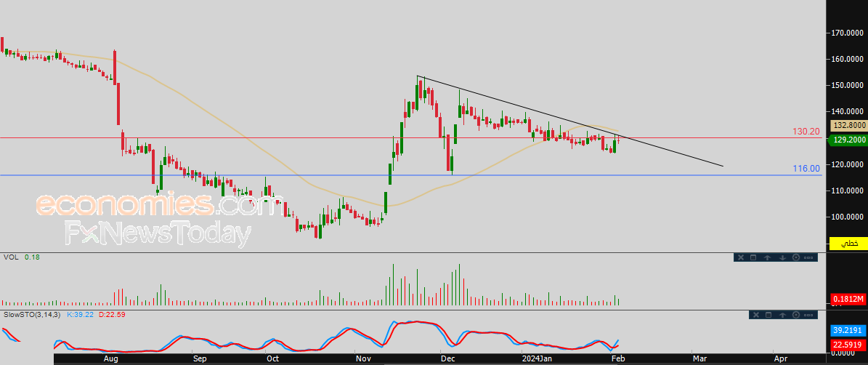Click the SlowSTO(3,14,3) indicator title
868x365 pixels.
pos(33,315)
